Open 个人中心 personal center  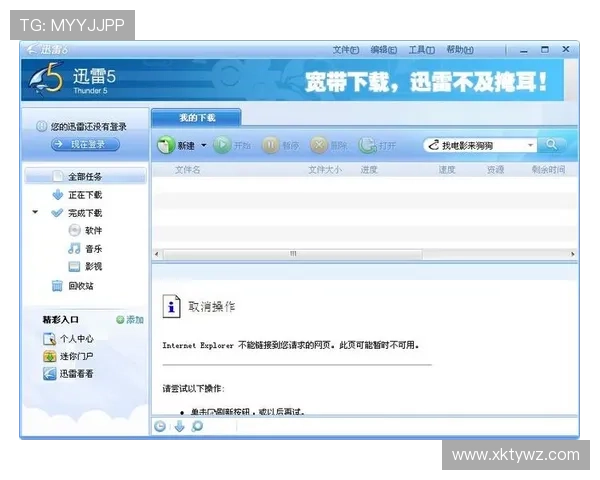coord(68,339)
